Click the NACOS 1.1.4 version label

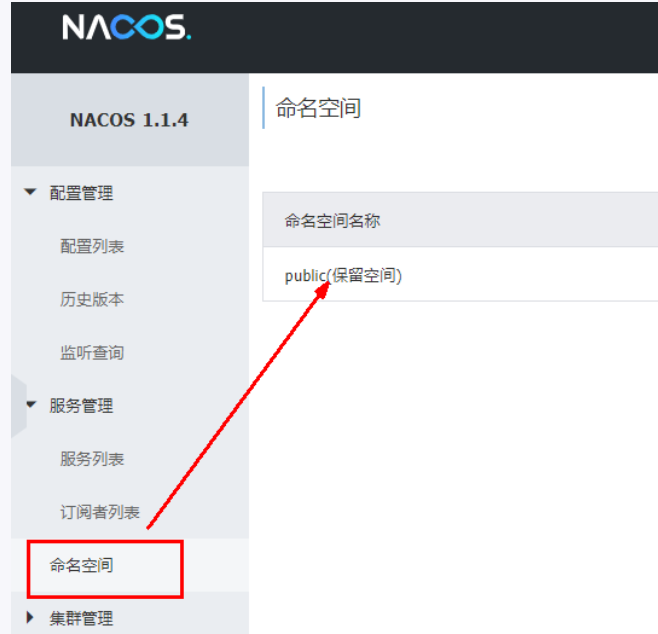point(129,120)
